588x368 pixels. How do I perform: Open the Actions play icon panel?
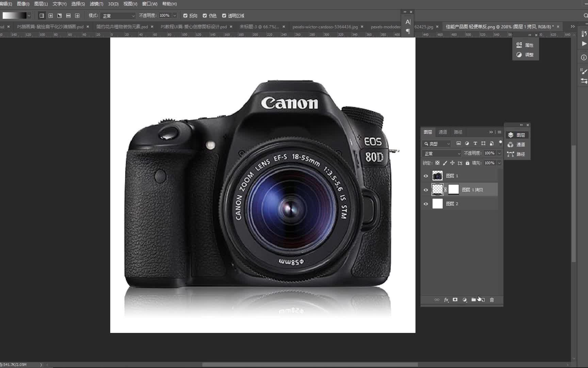pyautogui.click(x=584, y=44)
